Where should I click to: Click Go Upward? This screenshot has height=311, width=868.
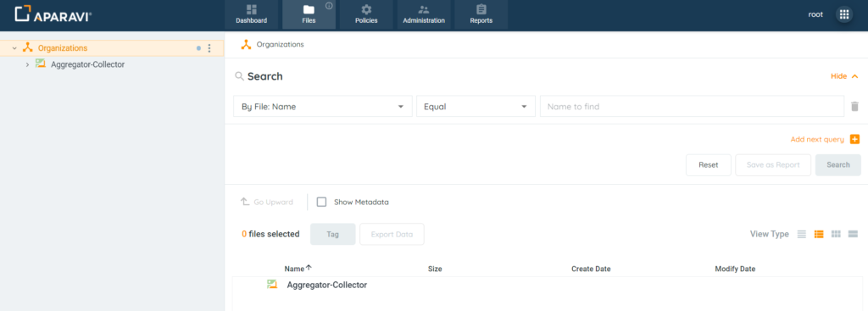(267, 202)
